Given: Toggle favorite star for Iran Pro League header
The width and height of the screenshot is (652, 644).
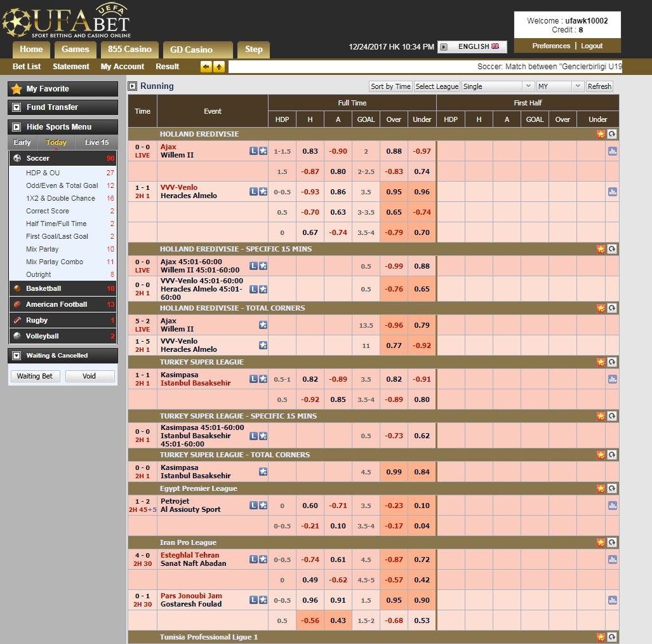Looking at the screenshot, I should click(601, 542).
